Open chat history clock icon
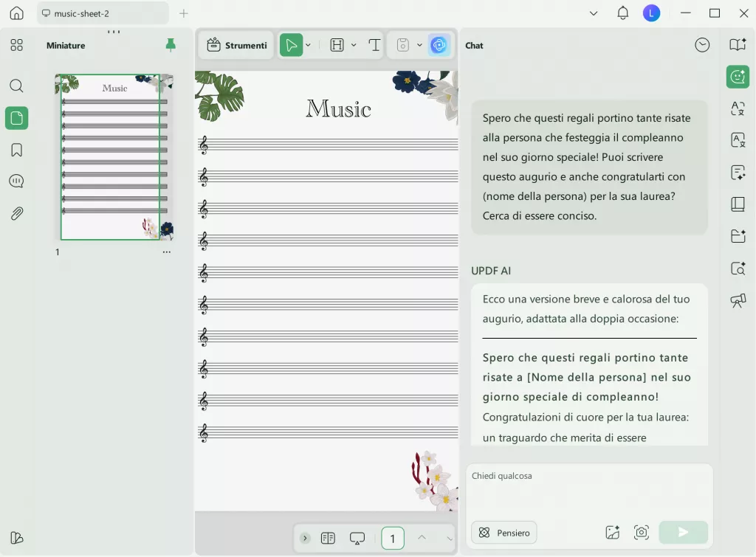756x557 pixels. (x=702, y=45)
